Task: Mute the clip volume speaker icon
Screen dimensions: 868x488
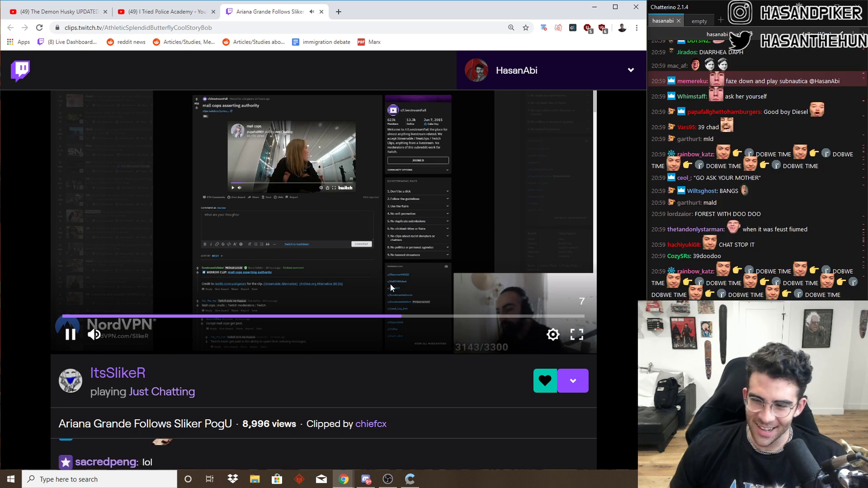Action: click(94, 335)
